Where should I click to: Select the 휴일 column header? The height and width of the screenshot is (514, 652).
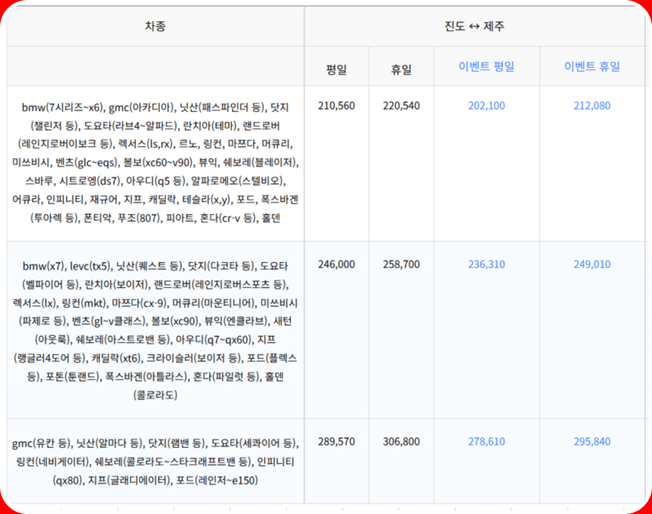click(x=401, y=69)
